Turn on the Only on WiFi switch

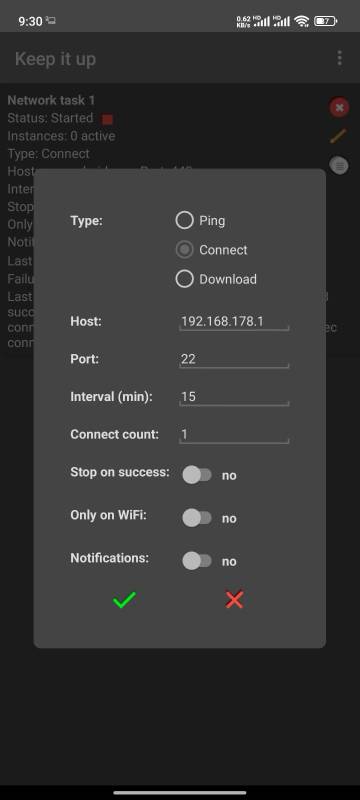tap(197, 518)
